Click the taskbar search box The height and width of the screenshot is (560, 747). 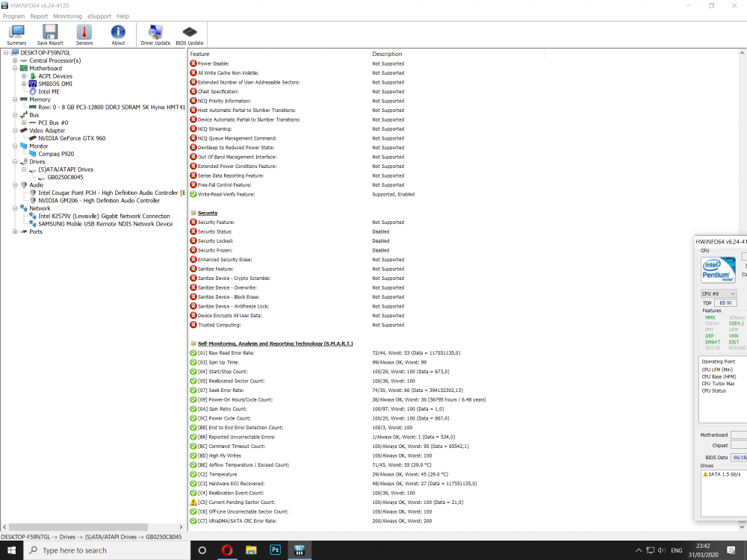pyautogui.click(x=107, y=550)
